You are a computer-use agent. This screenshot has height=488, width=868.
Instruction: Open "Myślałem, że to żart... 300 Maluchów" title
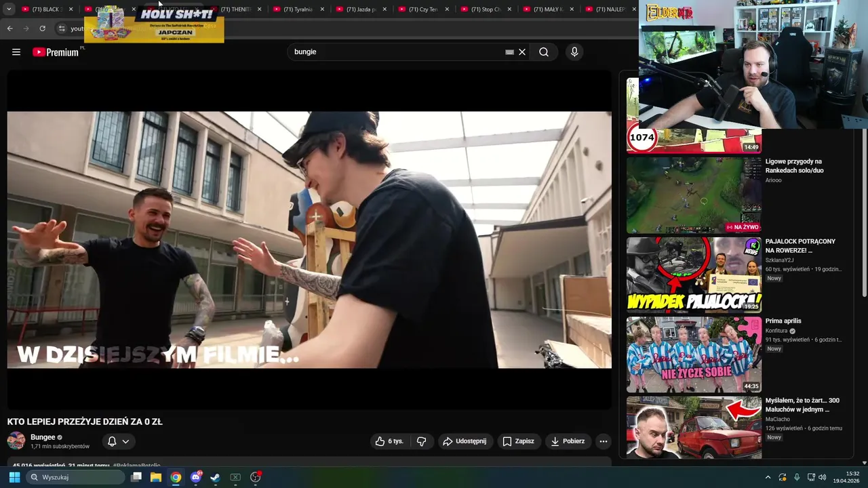[x=802, y=405]
